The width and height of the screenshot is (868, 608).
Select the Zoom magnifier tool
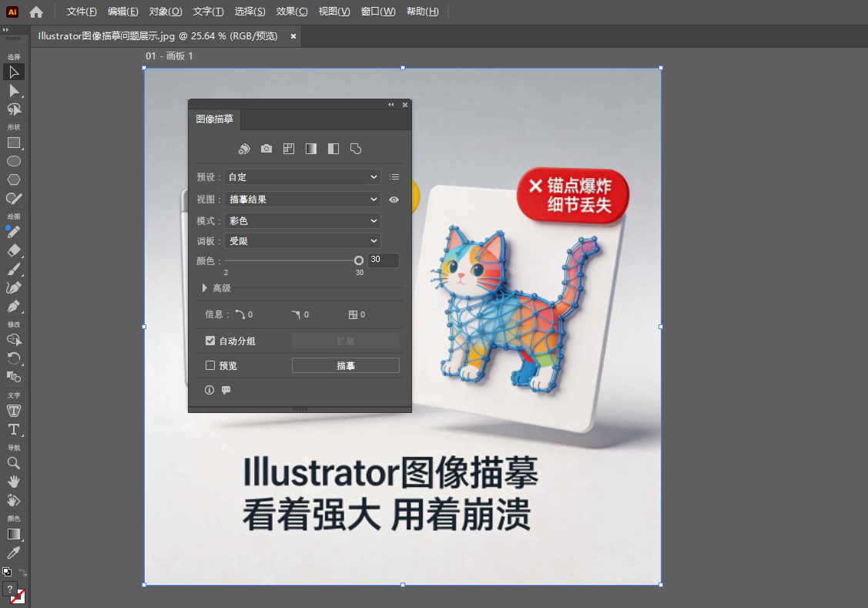pos(14,463)
